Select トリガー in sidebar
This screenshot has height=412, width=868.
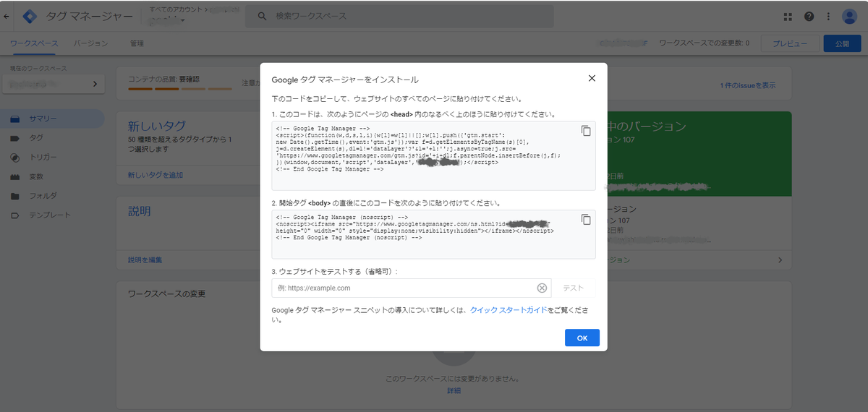pyautogui.click(x=52, y=157)
